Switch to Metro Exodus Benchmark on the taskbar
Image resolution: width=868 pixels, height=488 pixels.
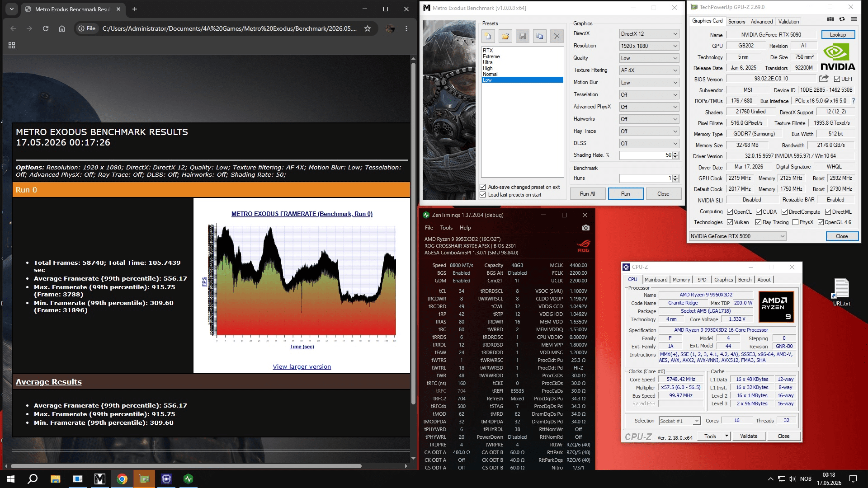coord(99,479)
